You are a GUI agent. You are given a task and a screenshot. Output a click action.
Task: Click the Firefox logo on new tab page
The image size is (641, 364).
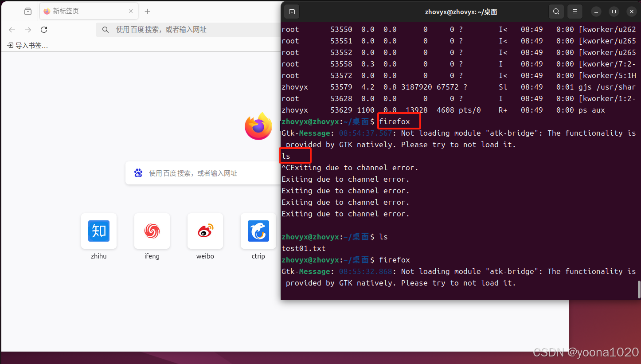[x=258, y=126]
